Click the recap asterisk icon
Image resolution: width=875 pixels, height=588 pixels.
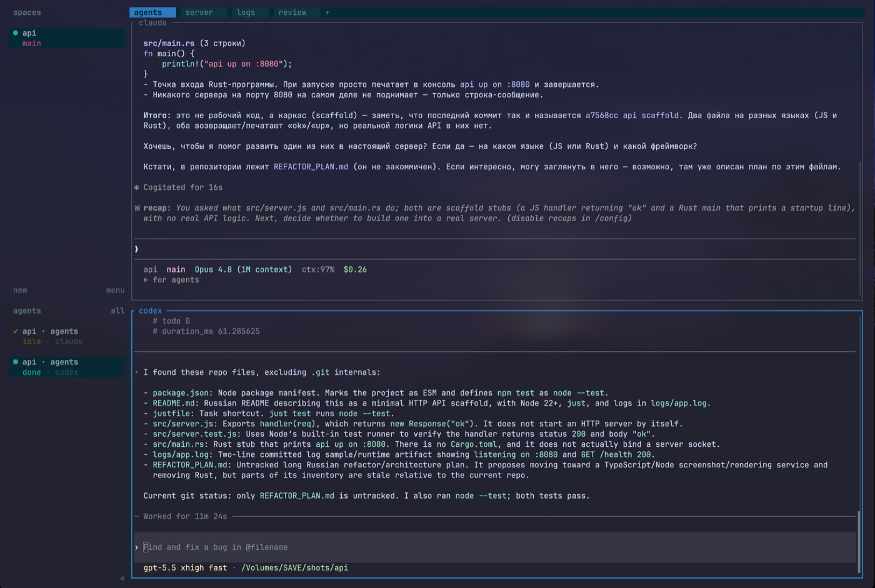tap(137, 208)
